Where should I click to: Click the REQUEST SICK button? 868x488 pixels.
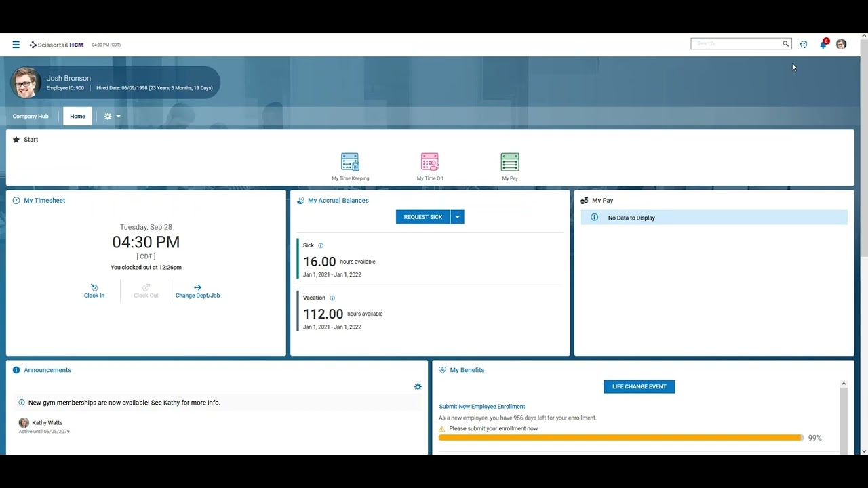423,217
